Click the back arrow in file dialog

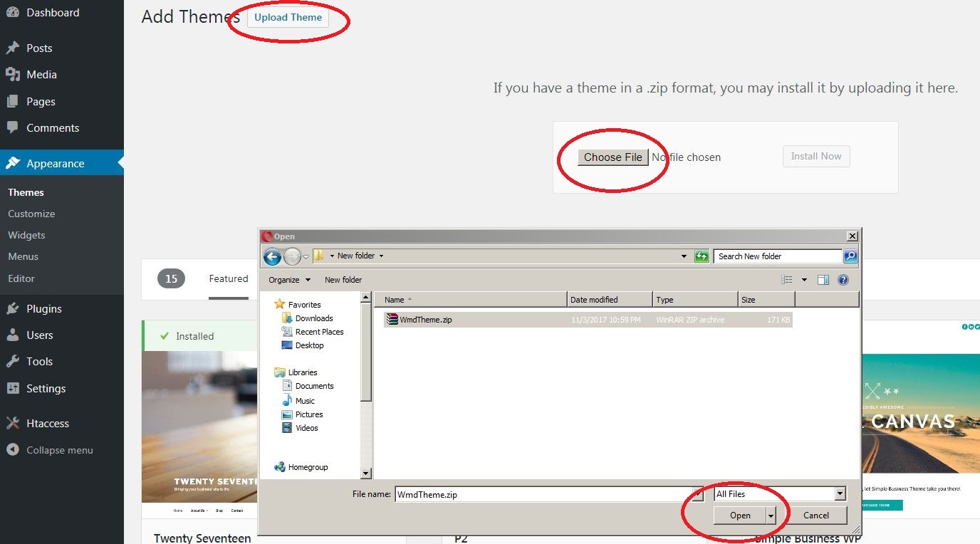(x=271, y=256)
